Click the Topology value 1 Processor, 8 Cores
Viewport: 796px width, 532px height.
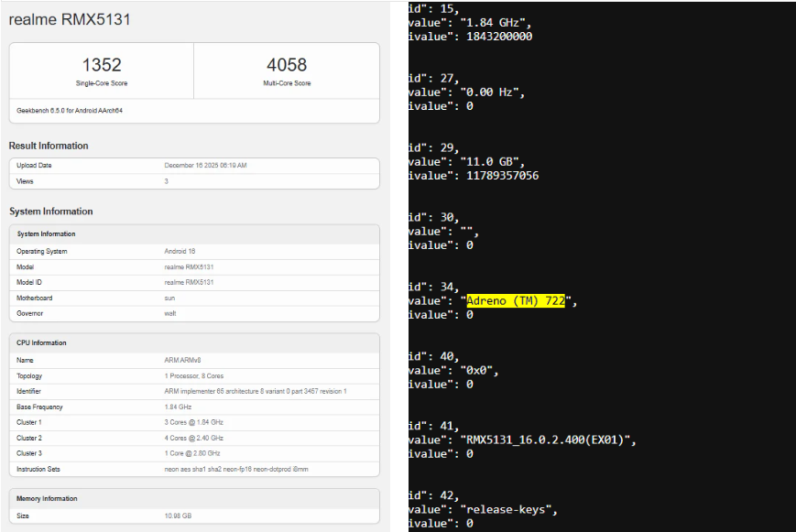point(194,375)
